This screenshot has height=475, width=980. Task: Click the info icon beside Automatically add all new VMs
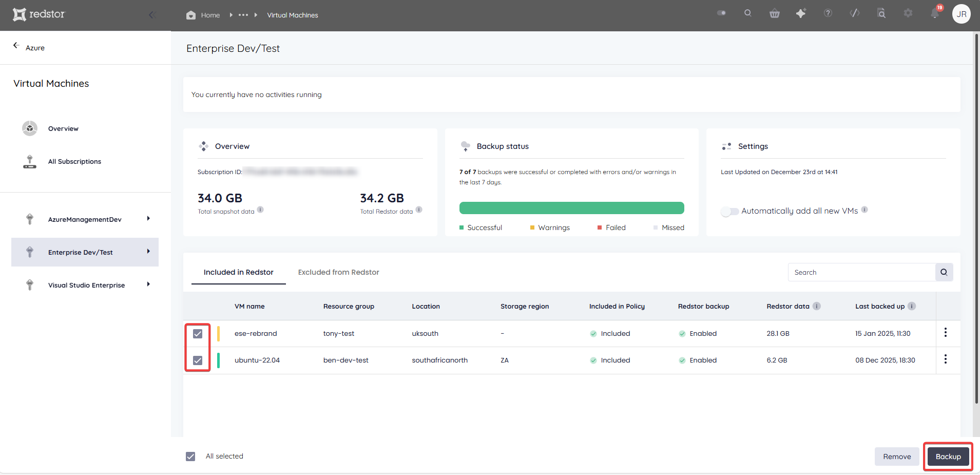[x=864, y=210]
